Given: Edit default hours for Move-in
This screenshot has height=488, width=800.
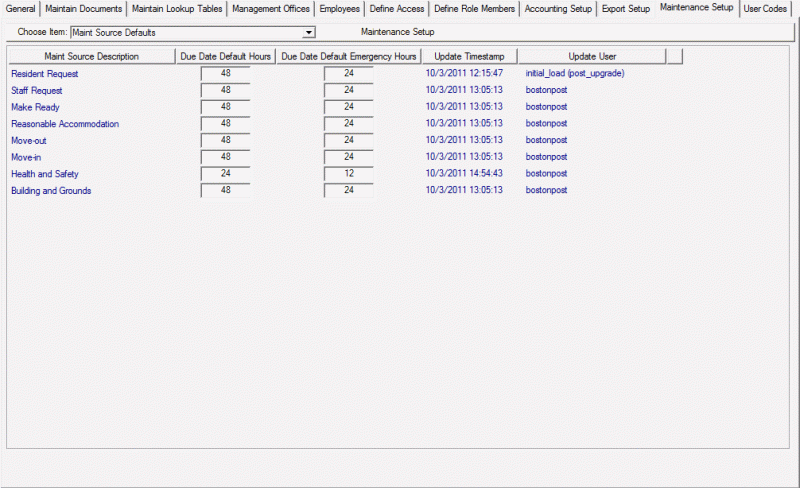Looking at the screenshot, I should tap(226, 157).
